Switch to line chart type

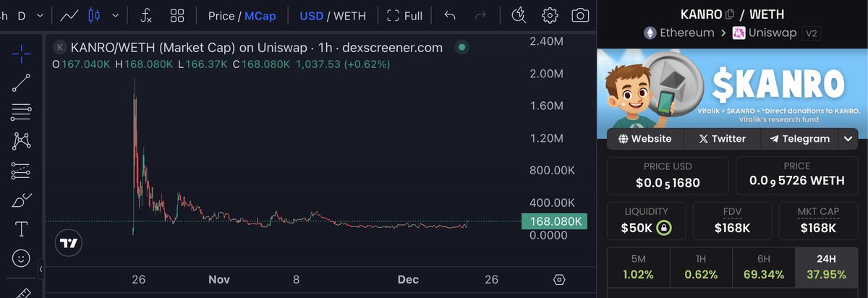[70, 15]
